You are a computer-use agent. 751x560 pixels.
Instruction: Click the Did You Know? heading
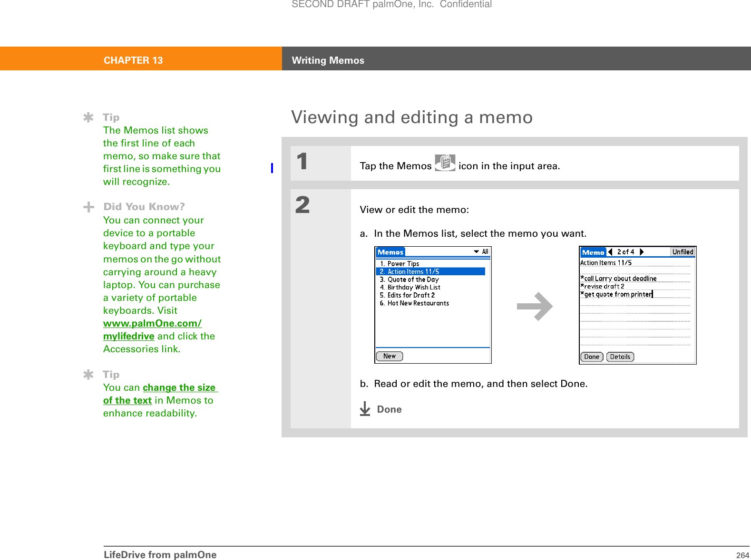click(144, 206)
